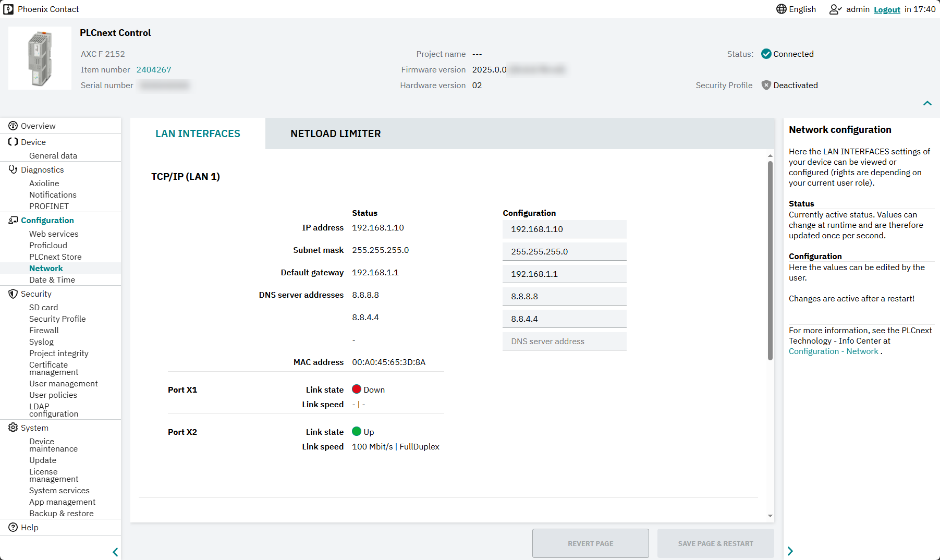
Task: Click the Port X1 red link state indicator
Action: point(357,389)
